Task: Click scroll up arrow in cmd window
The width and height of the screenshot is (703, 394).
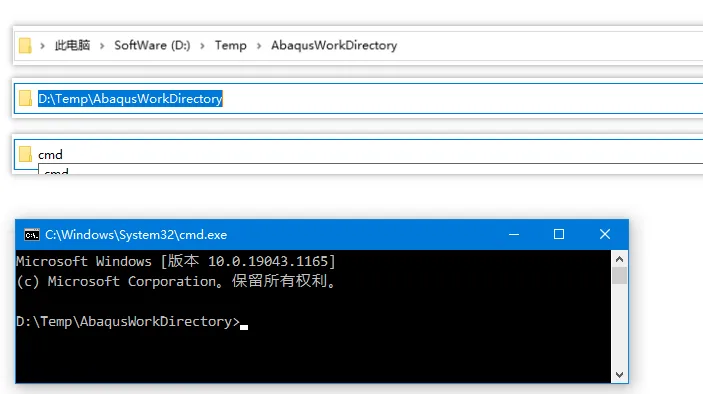Action: pos(620,259)
